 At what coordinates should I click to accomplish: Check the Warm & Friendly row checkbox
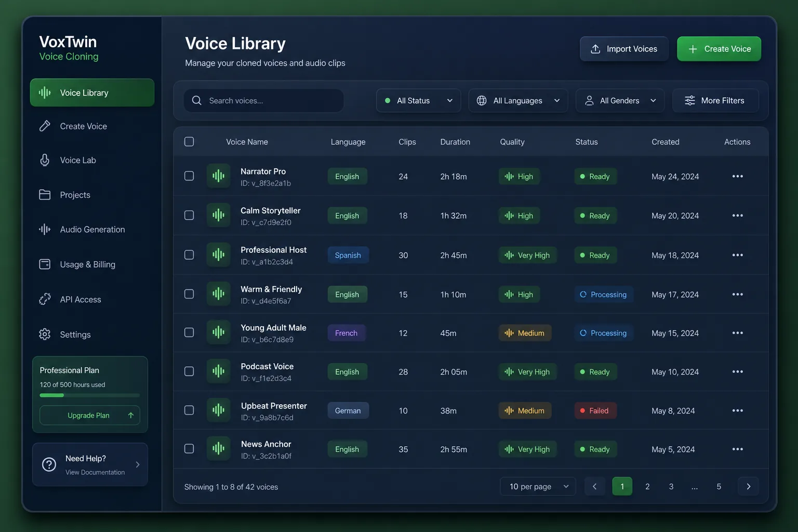pyautogui.click(x=189, y=294)
